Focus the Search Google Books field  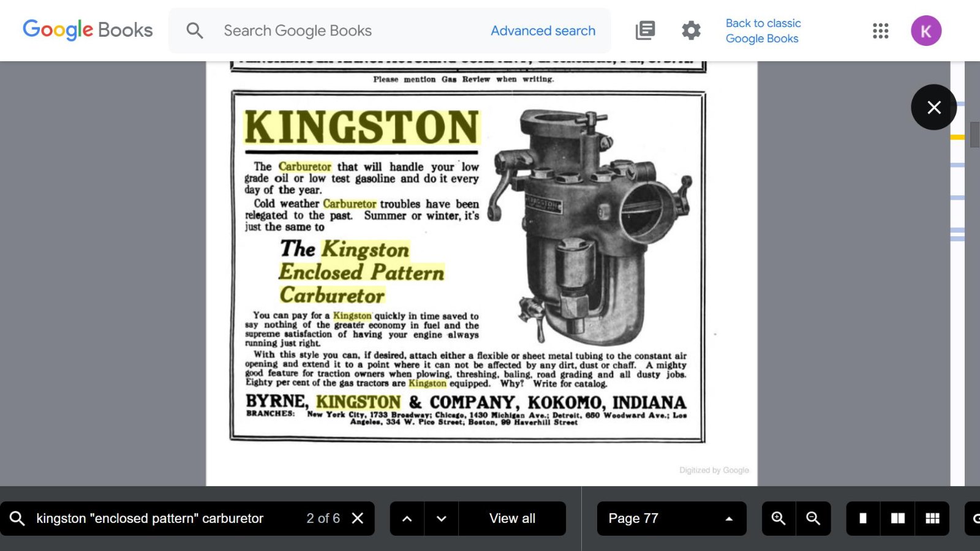(343, 31)
